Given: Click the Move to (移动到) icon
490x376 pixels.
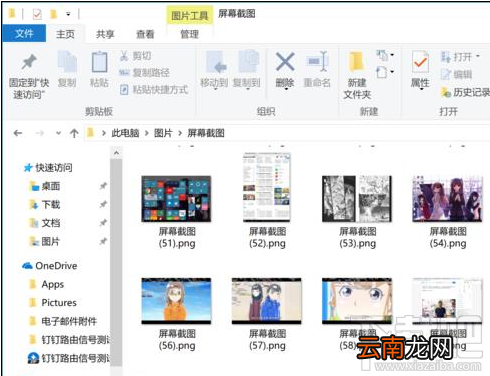Looking at the screenshot, I should (216, 62).
